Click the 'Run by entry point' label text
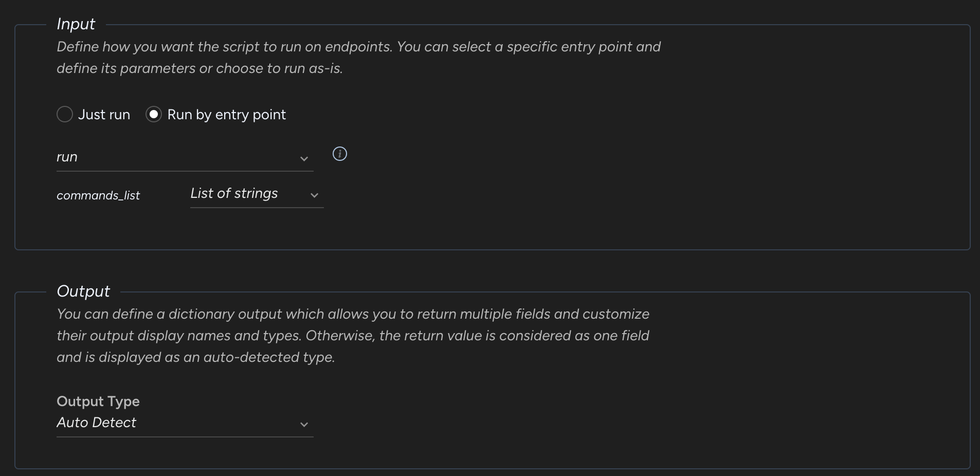The image size is (980, 476). click(226, 115)
